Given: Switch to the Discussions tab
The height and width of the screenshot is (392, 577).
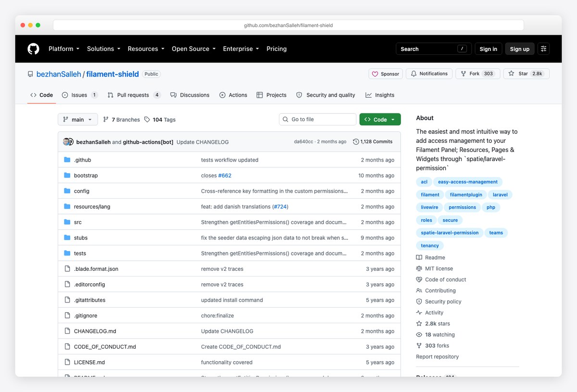Looking at the screenshot, I should (x=190, y=95).
